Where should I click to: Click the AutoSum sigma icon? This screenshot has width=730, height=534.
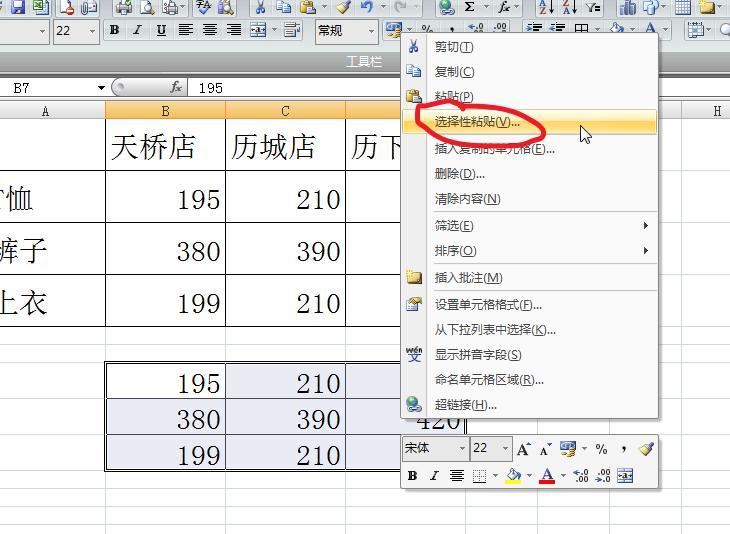(x=470, y=7)
